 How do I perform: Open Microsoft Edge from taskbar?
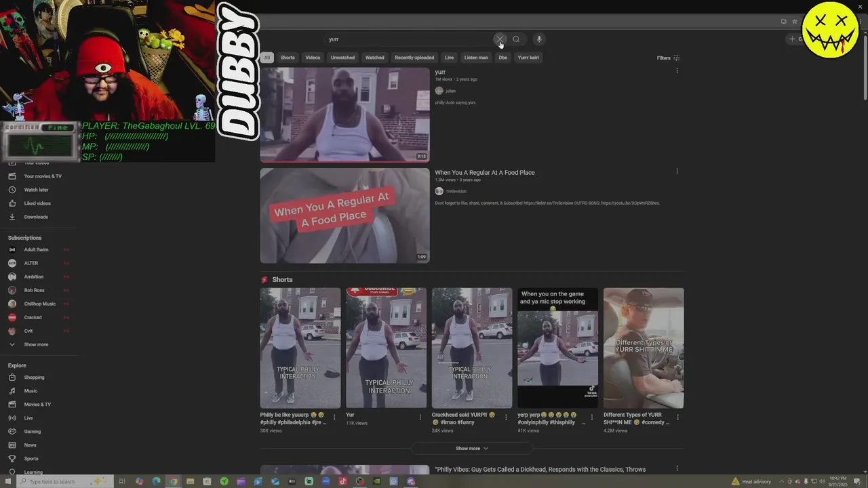(156, 482)
